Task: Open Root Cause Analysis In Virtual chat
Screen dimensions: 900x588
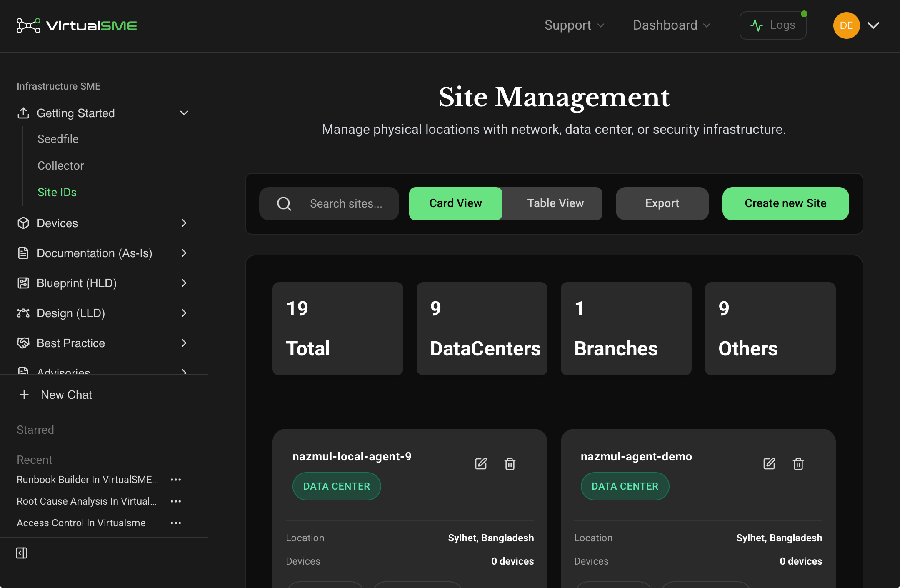Action: pos(87,501)
